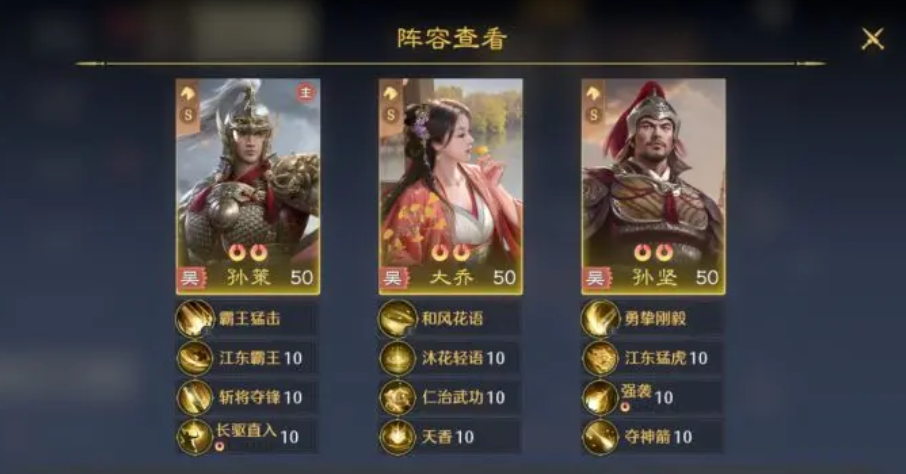Open the 孙坚 hero card portrait
This screenshot has height=474, width=906.
pos(653,187)
